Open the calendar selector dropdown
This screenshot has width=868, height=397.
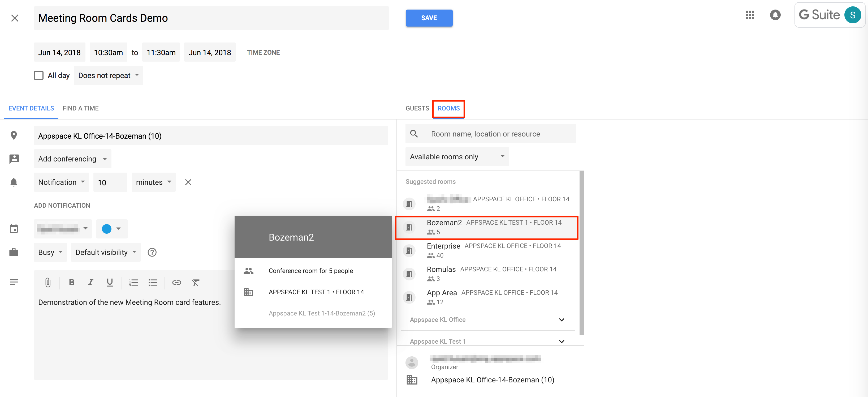click(63, 229)
